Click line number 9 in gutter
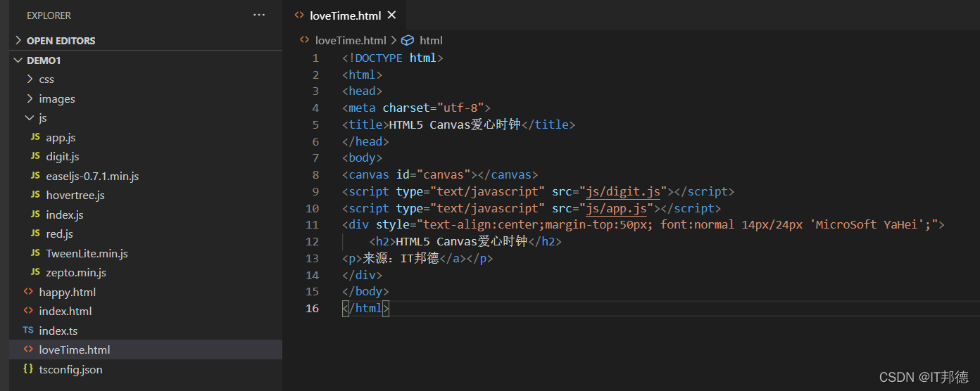980x391 pixels. coord(315,191)
